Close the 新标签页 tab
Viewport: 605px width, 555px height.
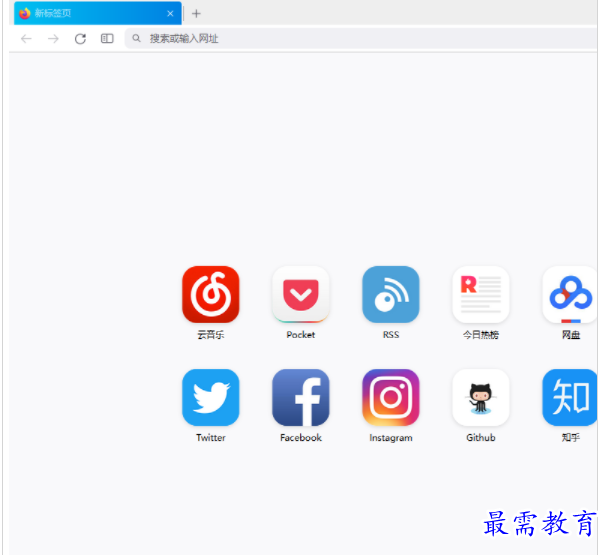click(x=170, y=14)
